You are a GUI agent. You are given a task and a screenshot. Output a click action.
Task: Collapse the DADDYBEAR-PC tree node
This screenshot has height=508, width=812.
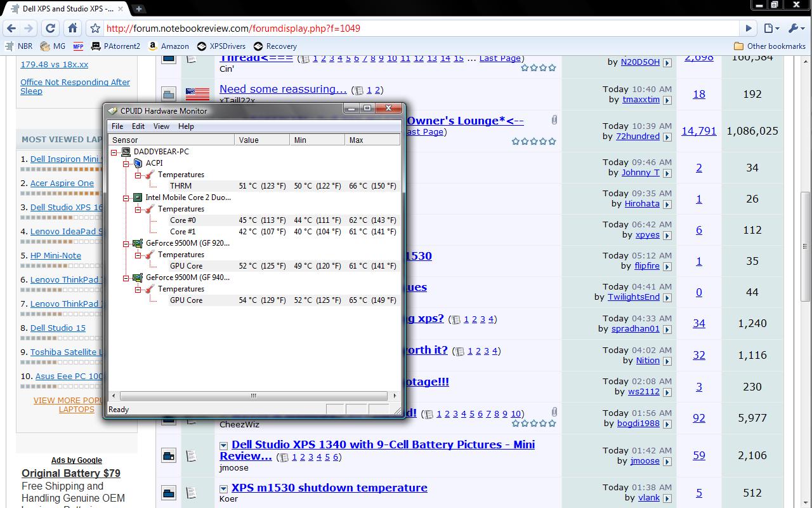click(x=114, y=152)
